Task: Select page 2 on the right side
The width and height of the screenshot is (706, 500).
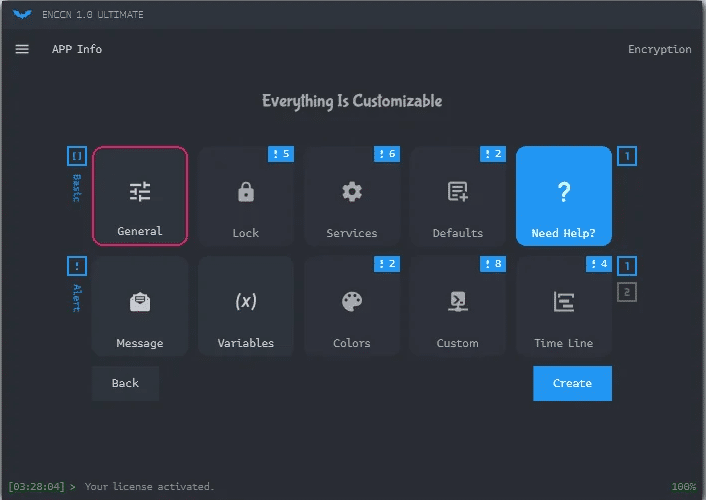Action: tap(627, 292)
